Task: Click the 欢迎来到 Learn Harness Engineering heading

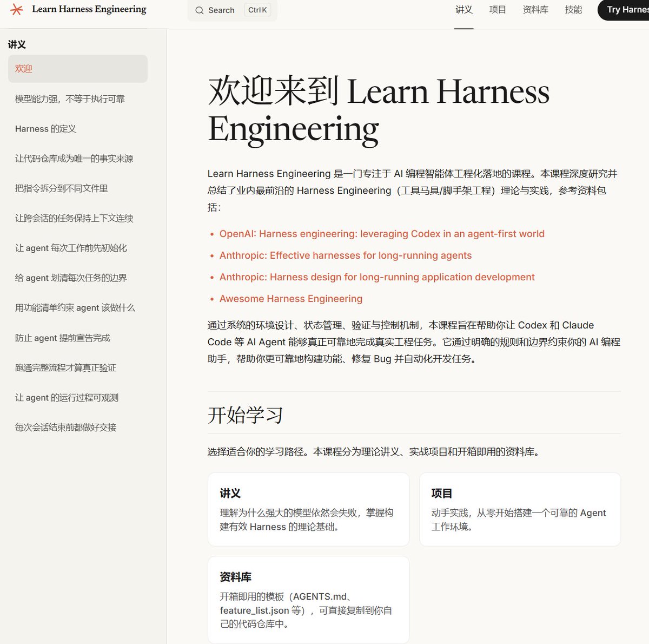Action: [x=379, y=110]
